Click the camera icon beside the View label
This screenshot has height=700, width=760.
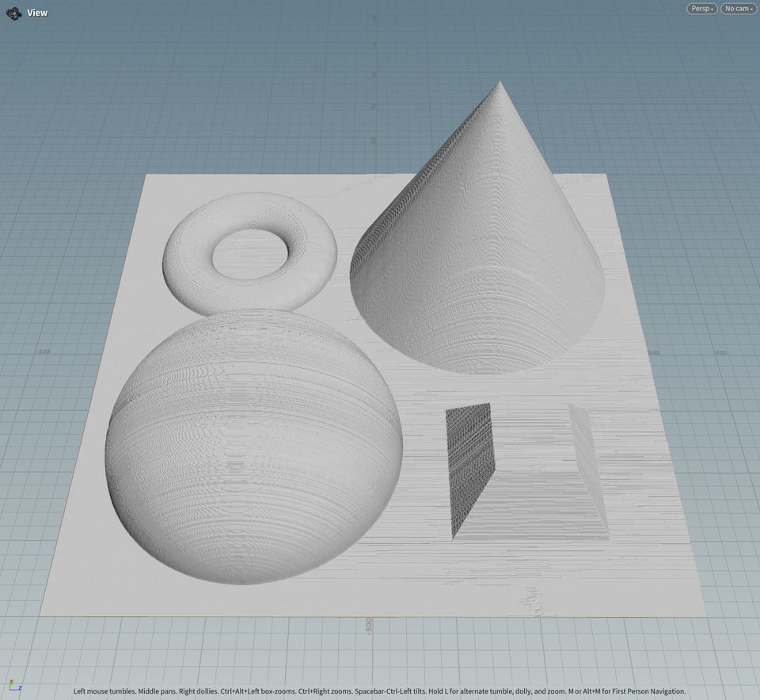(x=13, y=13)
